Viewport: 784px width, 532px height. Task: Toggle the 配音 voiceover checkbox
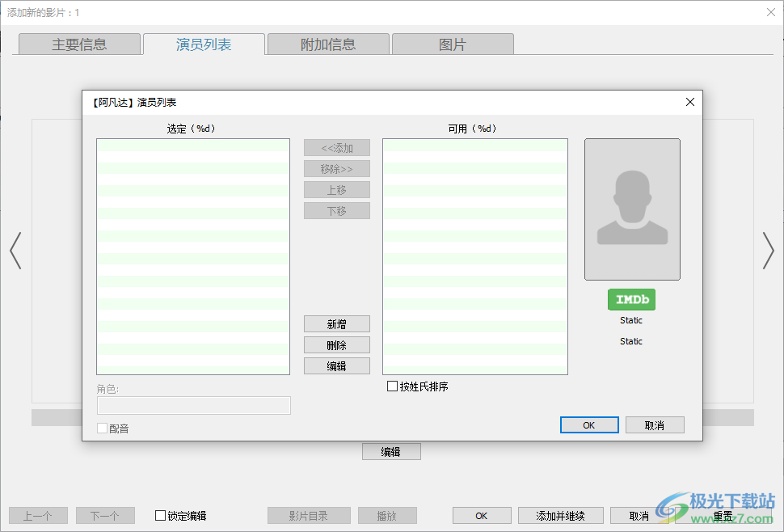coord(102,428)
